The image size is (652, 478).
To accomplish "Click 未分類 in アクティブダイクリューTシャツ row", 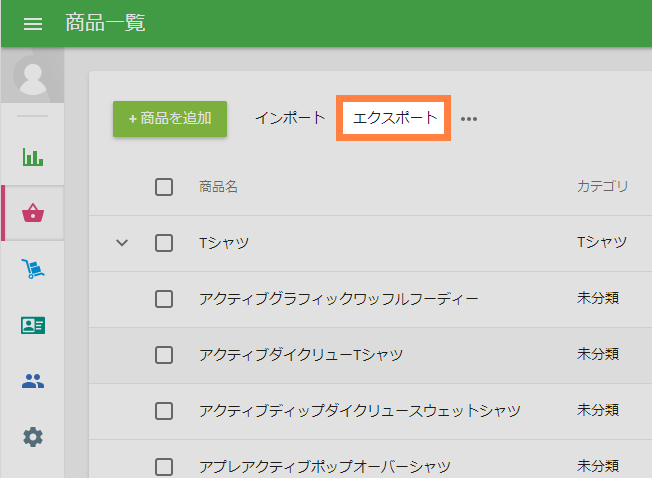I will coord(598,354).
